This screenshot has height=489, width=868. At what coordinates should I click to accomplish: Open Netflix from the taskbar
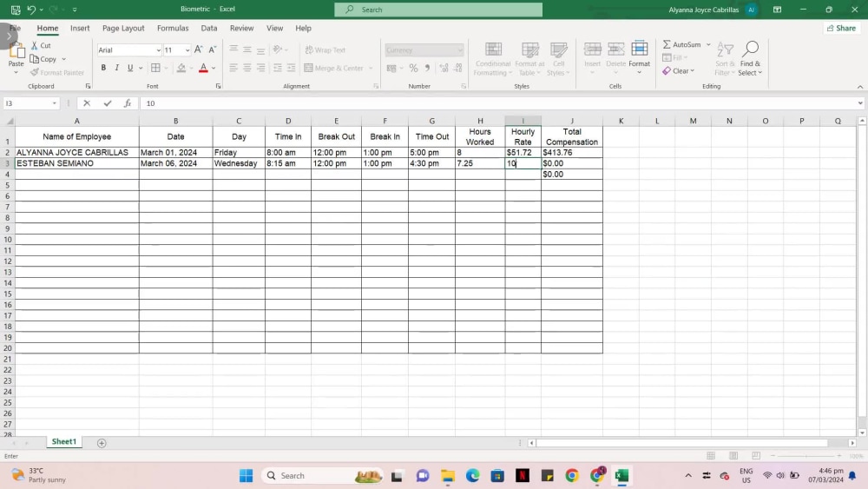[x=522, y=476]
